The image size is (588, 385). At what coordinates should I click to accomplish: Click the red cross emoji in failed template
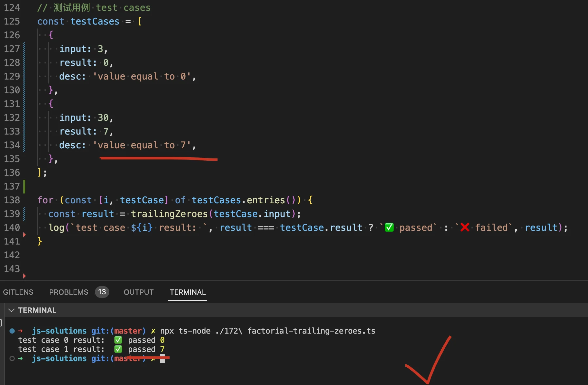(x=465, y=227)
